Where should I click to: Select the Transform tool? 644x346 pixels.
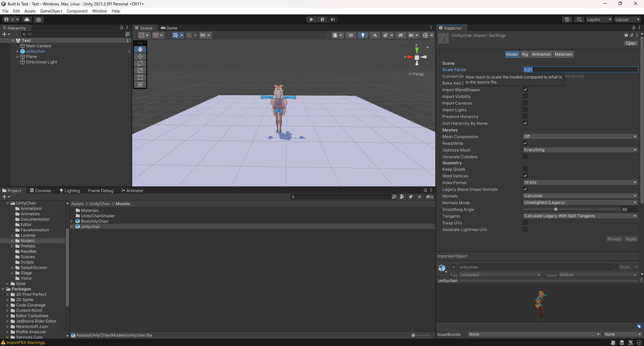pyautogui.click(x=140, y=84)
